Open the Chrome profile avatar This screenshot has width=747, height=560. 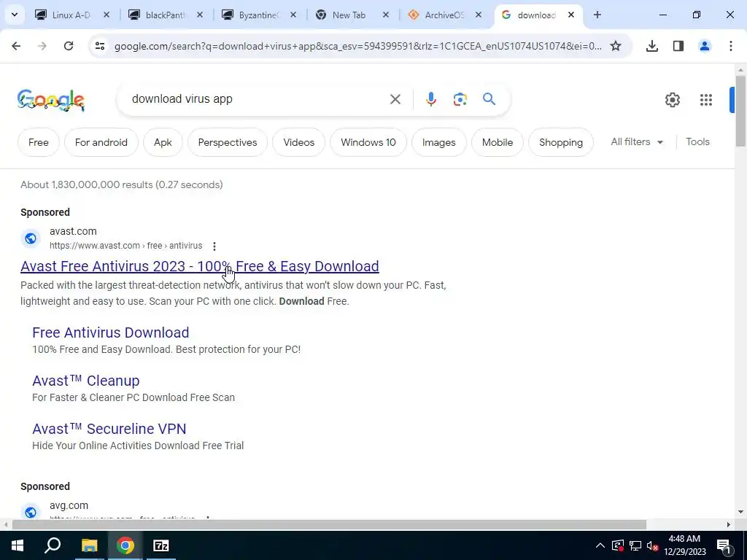click(x=705, y=46)
